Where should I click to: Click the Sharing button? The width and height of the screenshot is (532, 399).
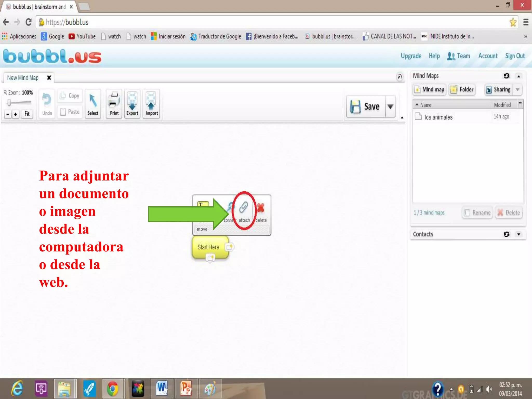498,90
